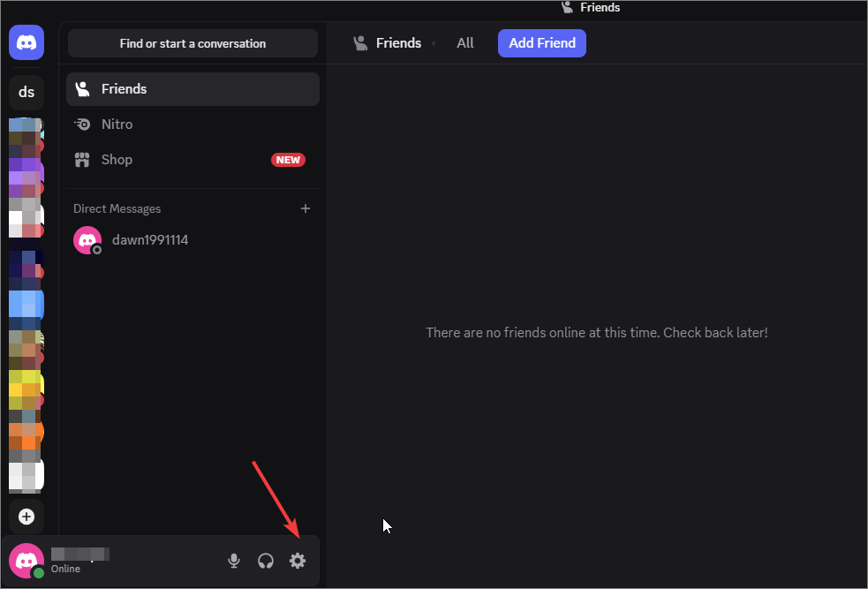This screenshot has height=589, width=868.
Task: Click the green online status indicator
Action: coord(39,572)
